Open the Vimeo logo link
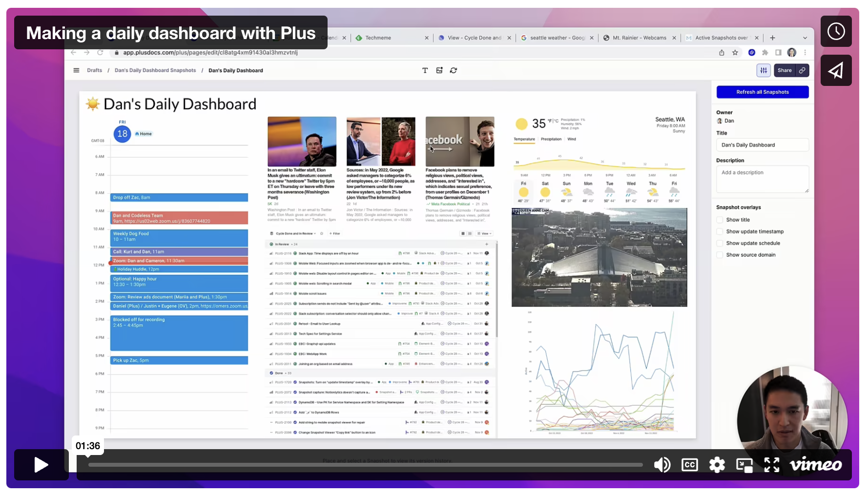 click(816, 465)
